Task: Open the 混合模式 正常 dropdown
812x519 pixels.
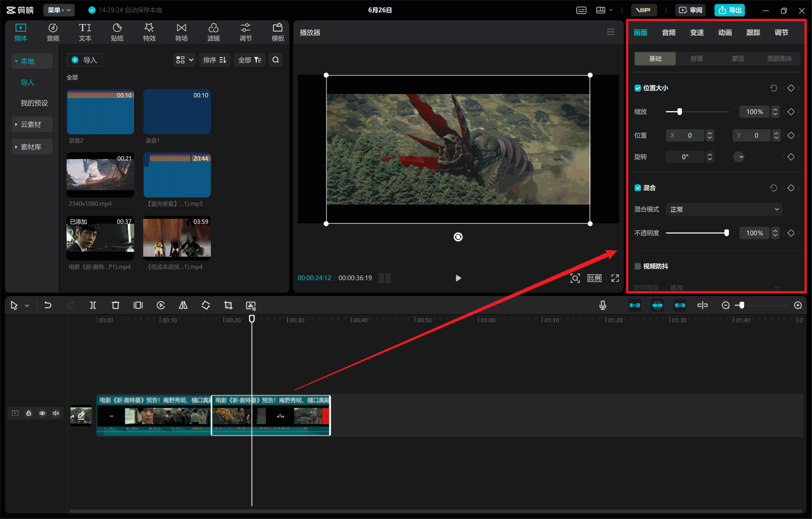Action: (x=724, y=209)
